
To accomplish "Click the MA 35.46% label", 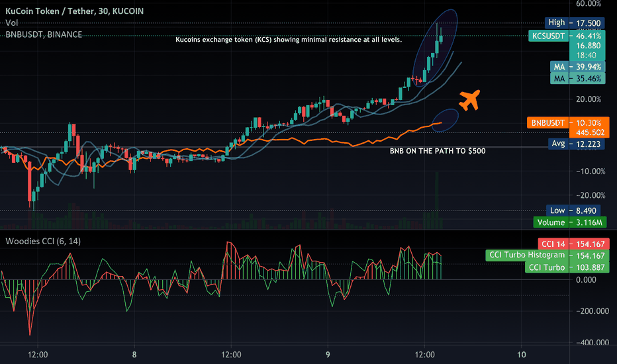I will (577, 79).
